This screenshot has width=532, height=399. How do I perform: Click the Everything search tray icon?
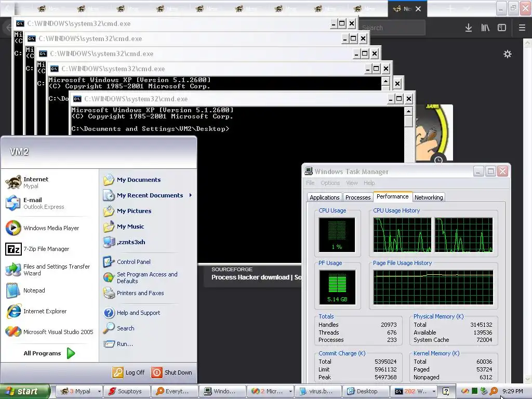pos(494,391)
